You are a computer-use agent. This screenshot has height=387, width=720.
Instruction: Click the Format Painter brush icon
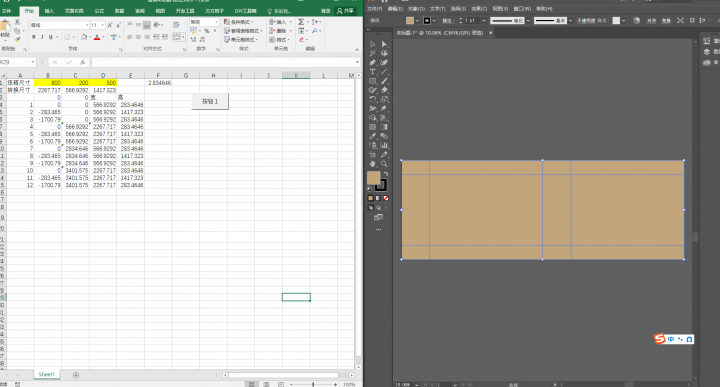pos(17,39)
